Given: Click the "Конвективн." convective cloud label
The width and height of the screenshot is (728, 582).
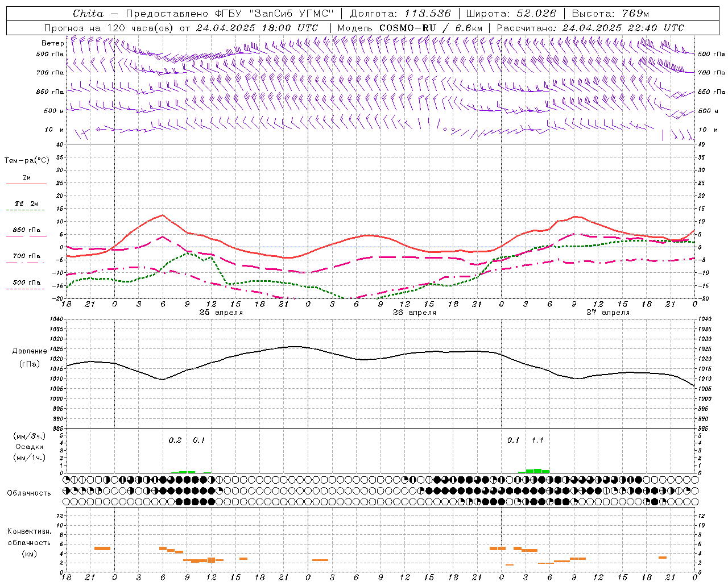Looking at the screenshot, I should pyautogui.click(x=29, y=531).
